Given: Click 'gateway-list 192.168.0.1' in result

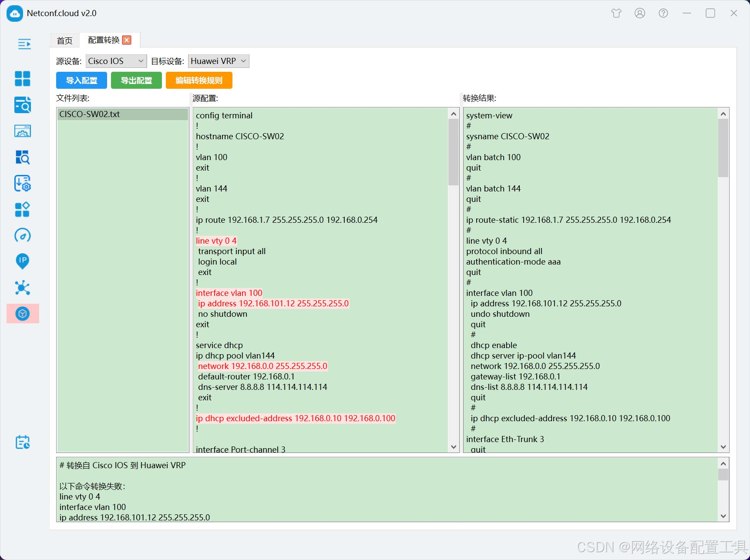Looking at the screenshot, I should [515, 376].
